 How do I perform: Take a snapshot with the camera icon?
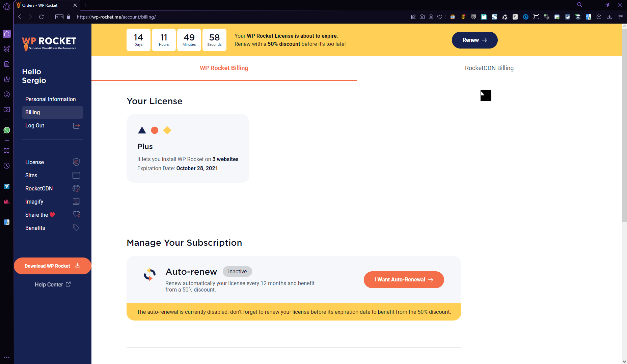422,17
